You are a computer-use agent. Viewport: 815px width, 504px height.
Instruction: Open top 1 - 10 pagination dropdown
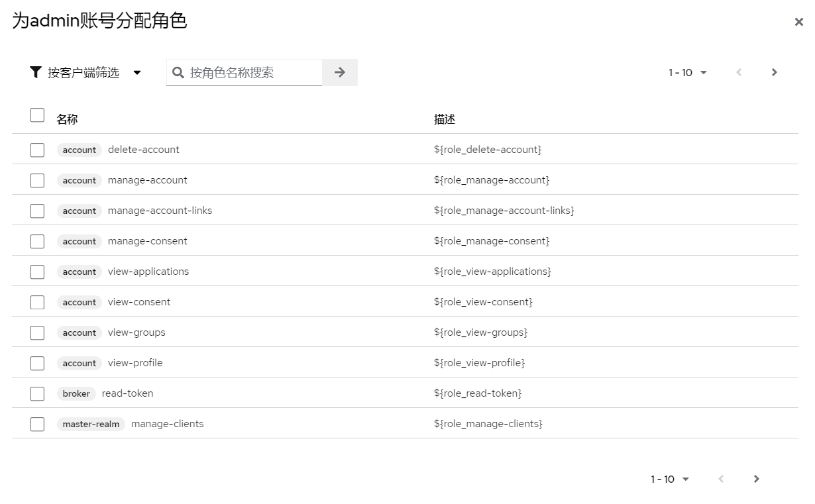click(688, 72)
